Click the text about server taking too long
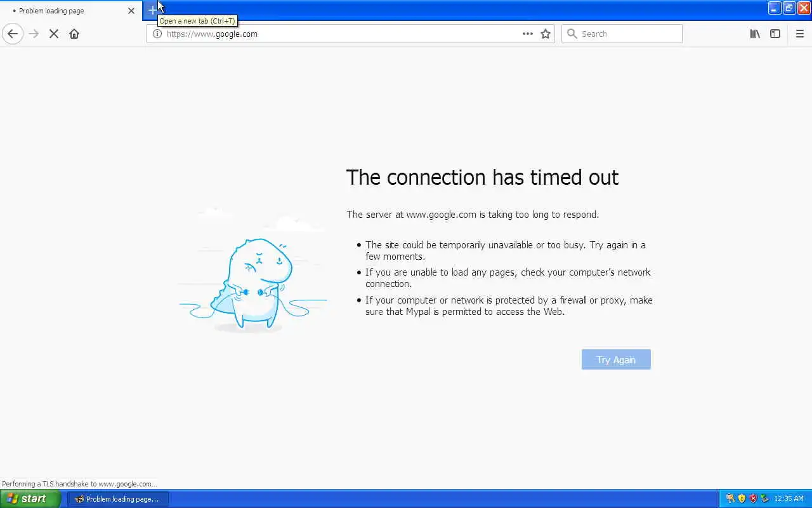Image resolution: width=812 pixels, height=508 pixels. click(473, 215)
